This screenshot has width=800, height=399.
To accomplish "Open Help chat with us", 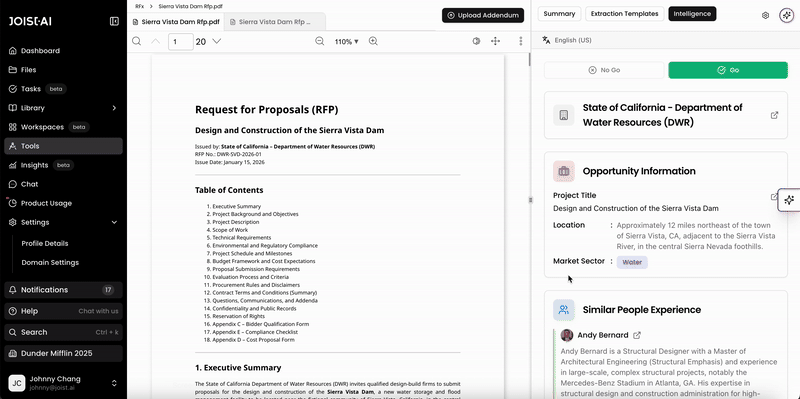I will (63, 311).
